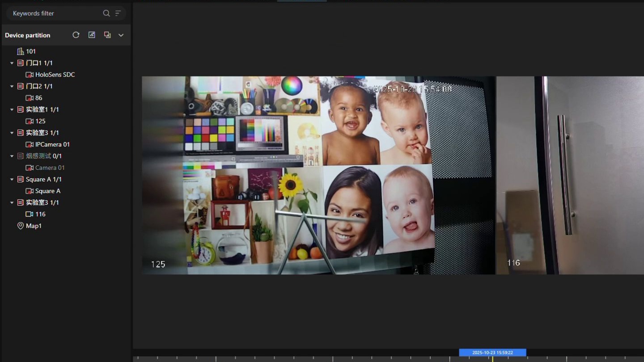This screenshot has width=644, height=362.
Task: Click the search magnifier in Keywords filter
Action: 106,13
